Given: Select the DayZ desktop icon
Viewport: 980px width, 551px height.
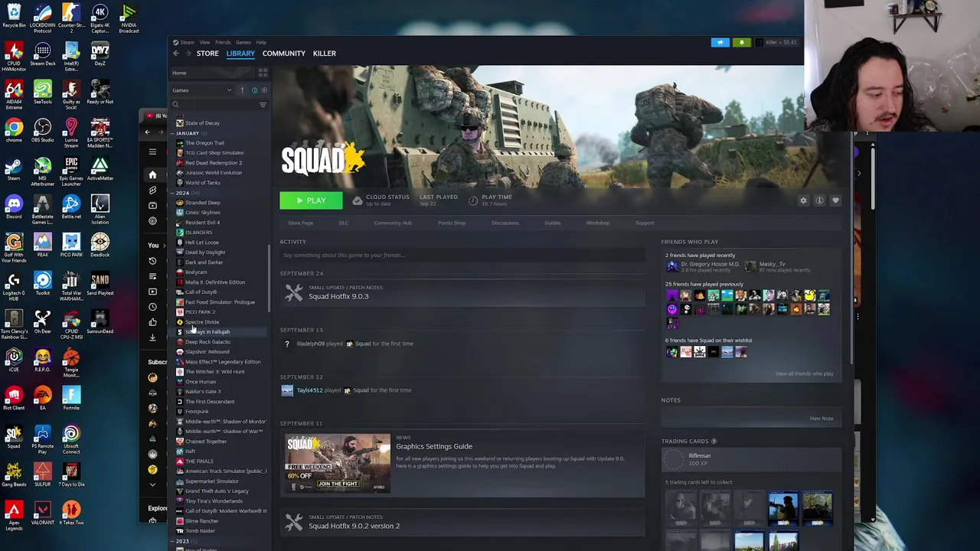Looking at the screenshot, I should click(100, 54).
